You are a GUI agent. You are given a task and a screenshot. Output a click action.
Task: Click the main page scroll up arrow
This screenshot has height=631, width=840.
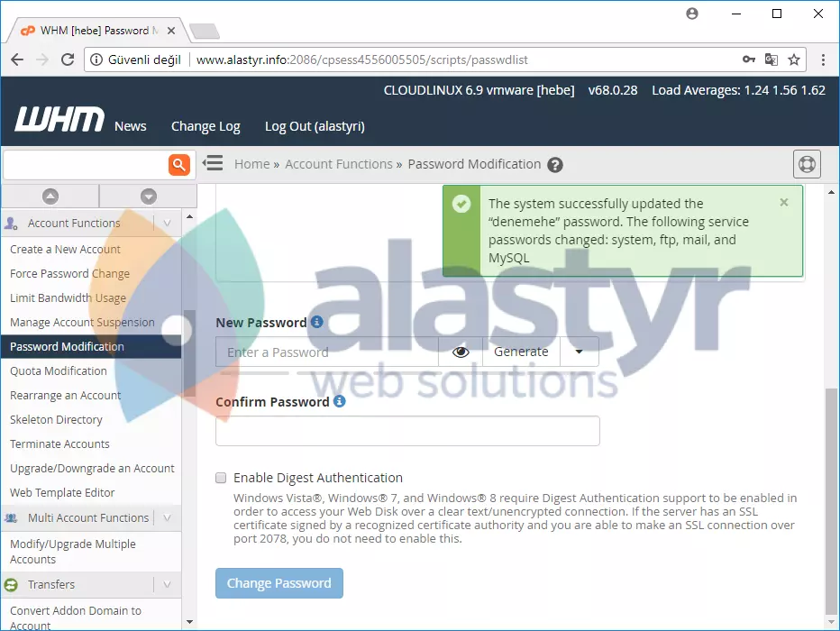point(831,192)
